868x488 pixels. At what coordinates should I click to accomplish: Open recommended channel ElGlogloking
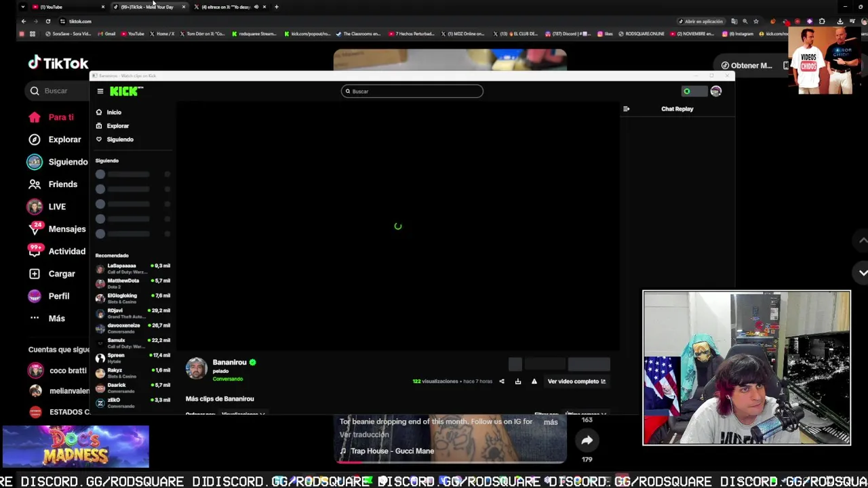[x=133, y=298]
